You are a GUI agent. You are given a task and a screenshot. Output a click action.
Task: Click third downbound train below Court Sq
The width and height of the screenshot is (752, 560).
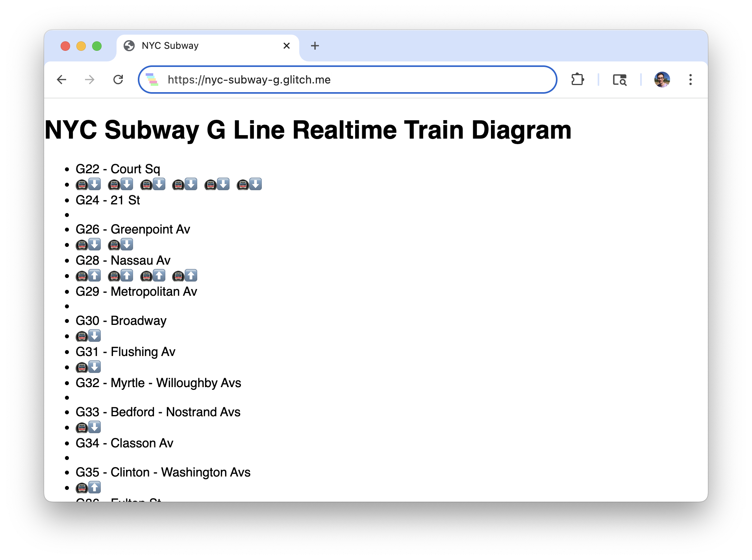tap(153, 184)
